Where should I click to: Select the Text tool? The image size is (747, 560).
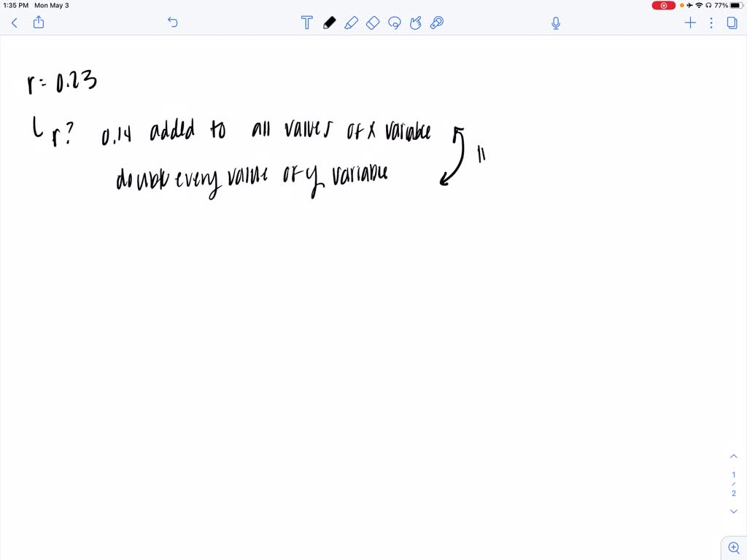pyautogui.click(x=307, y=23)
